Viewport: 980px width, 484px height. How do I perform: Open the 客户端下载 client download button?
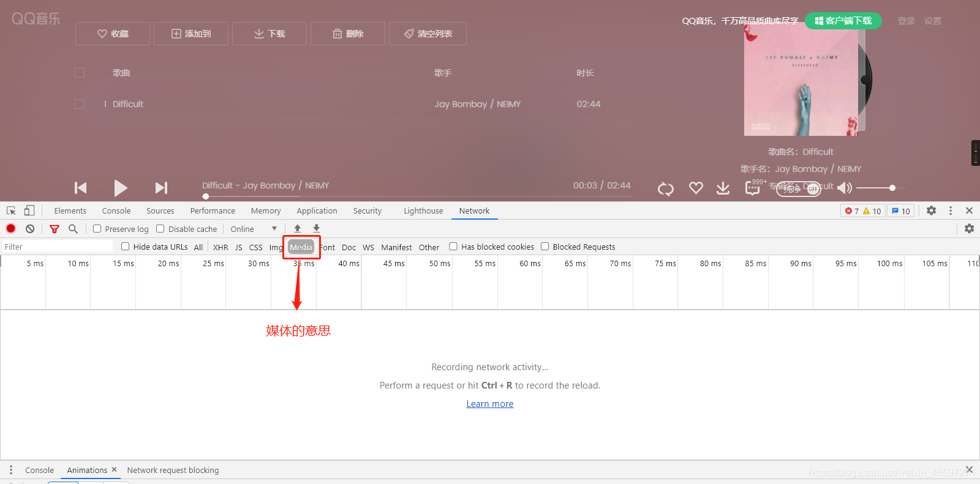point(843,21)
